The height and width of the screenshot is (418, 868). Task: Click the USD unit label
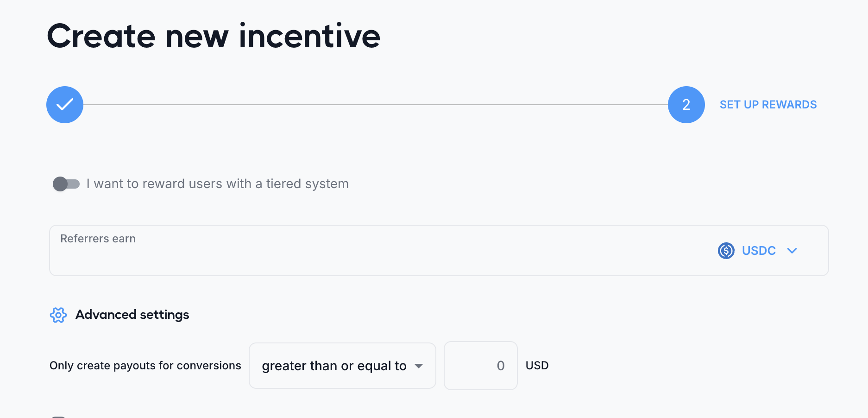(x=537, y=366)
